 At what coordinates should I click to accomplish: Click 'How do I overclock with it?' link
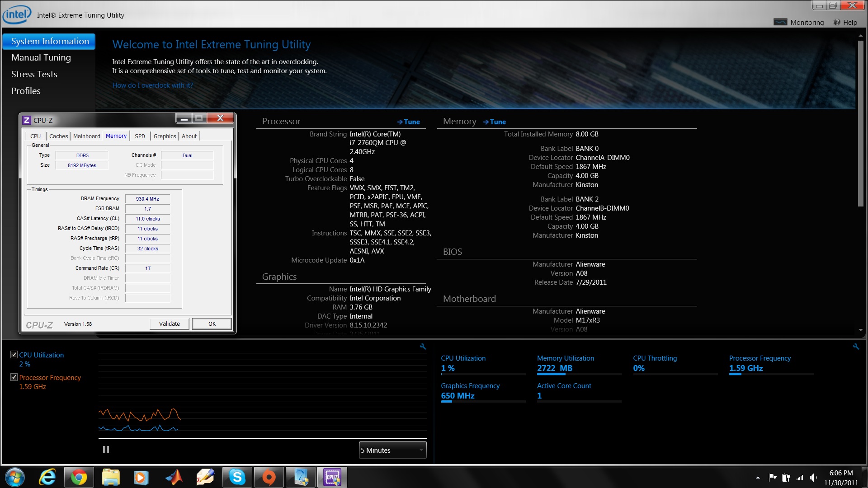(152, 85)
